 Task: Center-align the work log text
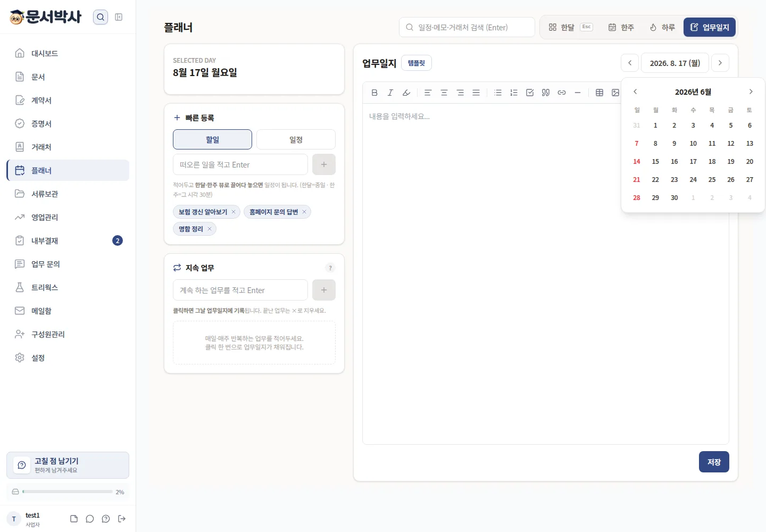pos(444,93)
